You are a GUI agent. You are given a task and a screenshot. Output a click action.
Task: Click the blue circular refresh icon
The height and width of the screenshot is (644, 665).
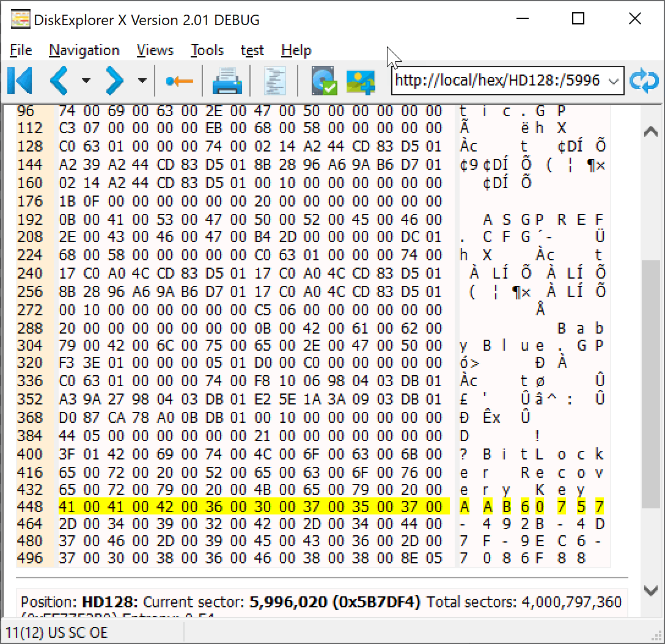tap(644, 80)
